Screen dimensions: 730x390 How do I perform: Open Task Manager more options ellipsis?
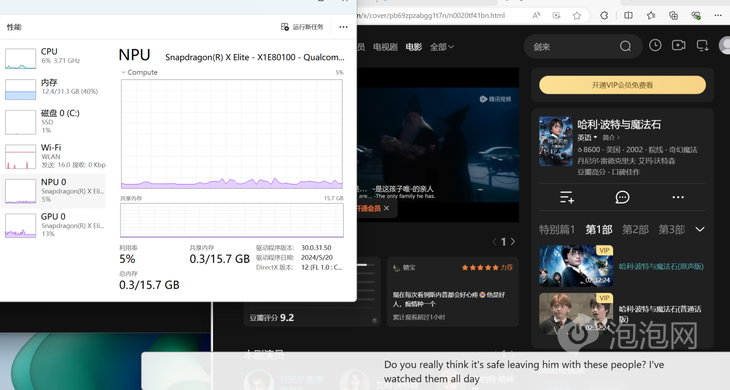tap(343, 27)
